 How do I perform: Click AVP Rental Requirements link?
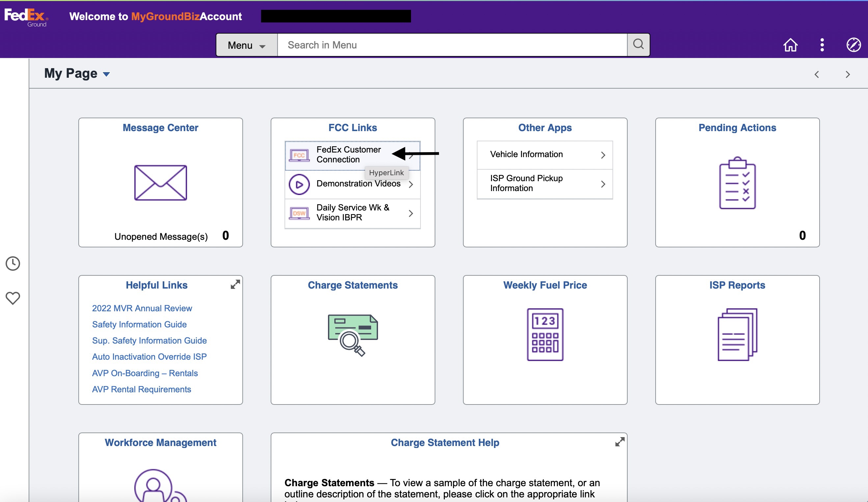[141, 389]
